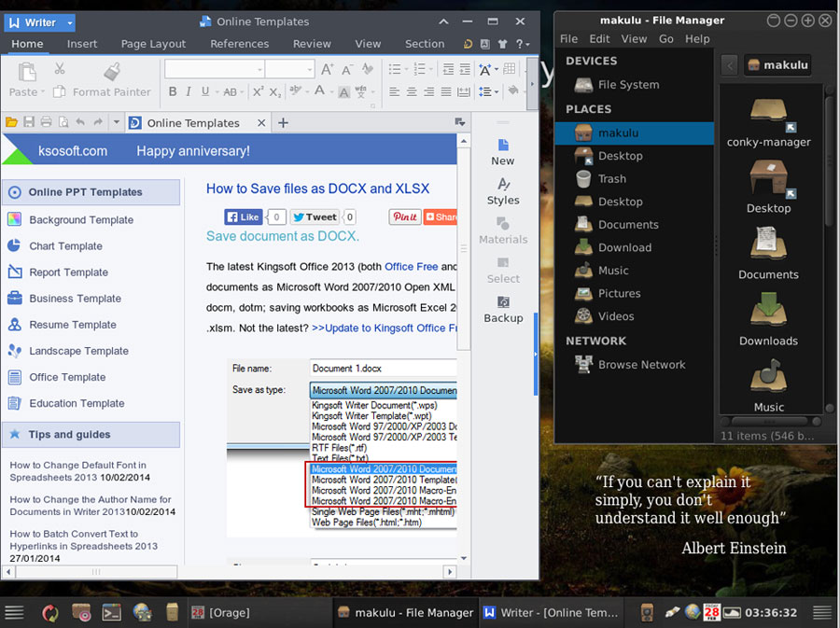Click the Pin it button
The image size is (840, 628).
(404, 216)
